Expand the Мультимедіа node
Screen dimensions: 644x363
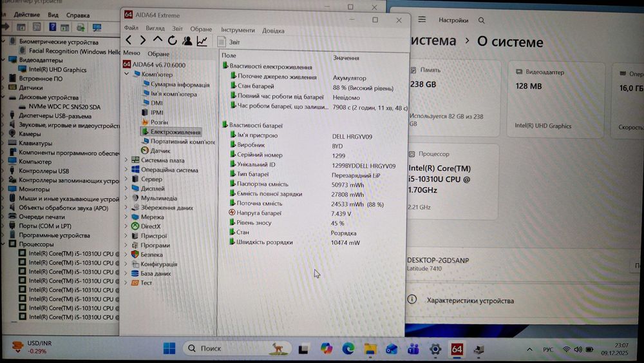(126, 198)
